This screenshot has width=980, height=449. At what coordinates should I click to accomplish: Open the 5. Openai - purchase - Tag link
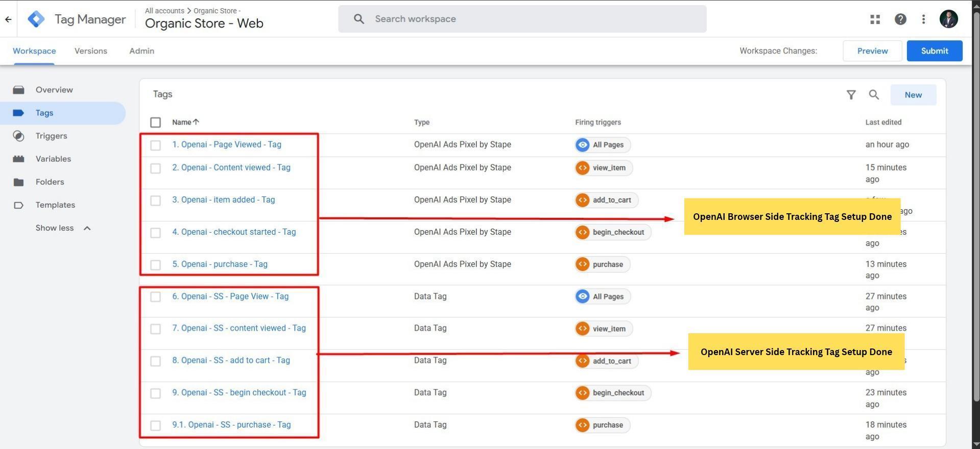(x=220, y=264)
